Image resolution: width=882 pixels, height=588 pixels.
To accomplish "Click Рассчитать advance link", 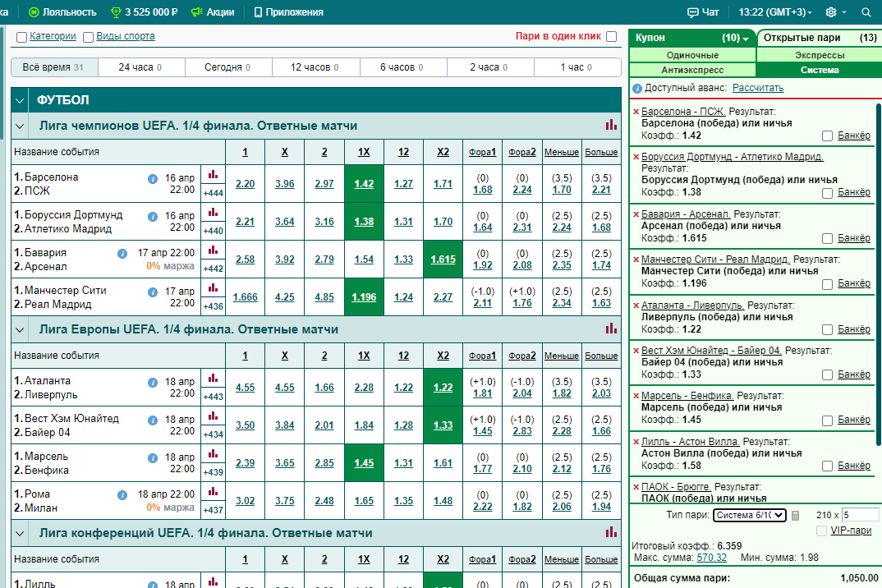I will point(758,88).
